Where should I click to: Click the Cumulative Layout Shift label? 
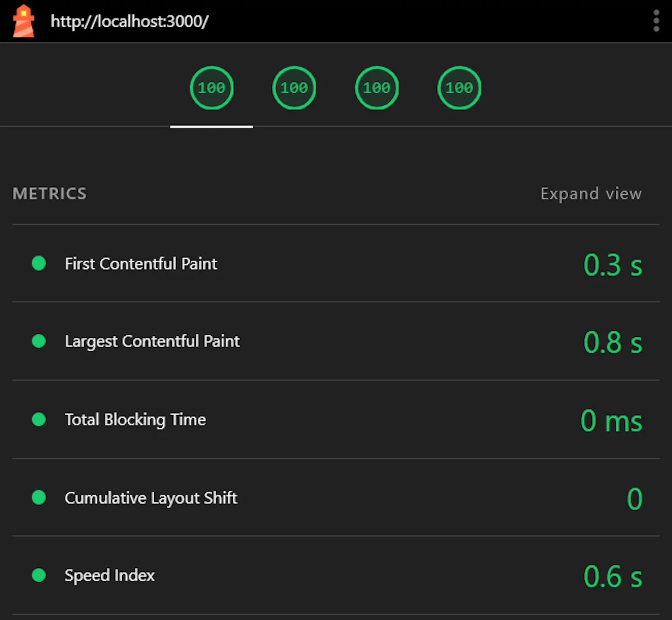pos(151,498)
